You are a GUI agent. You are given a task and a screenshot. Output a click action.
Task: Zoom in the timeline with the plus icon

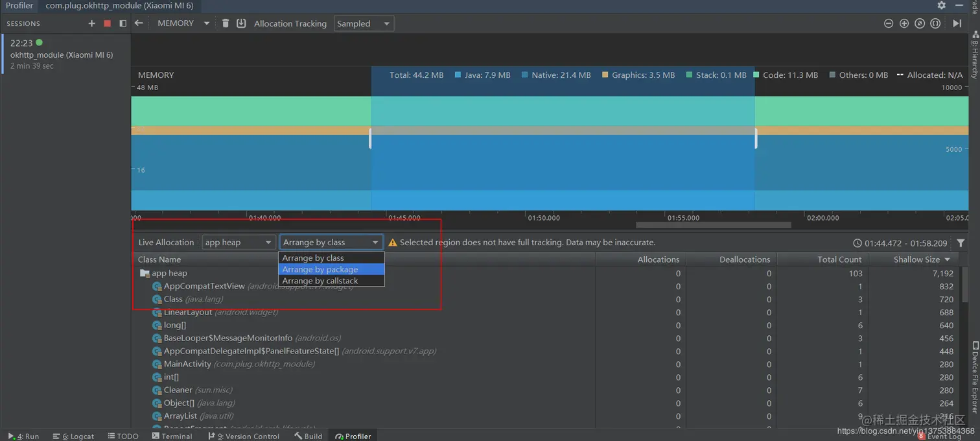[x=904, y=23]
